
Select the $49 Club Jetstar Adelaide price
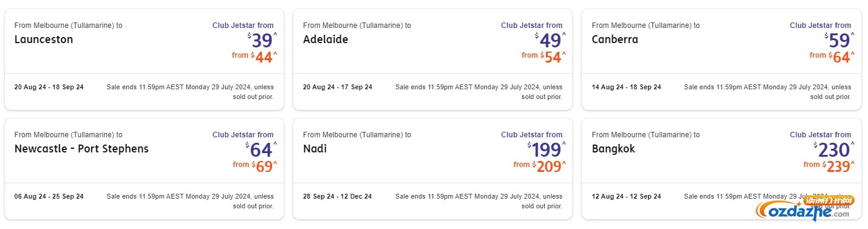[550, 41]
